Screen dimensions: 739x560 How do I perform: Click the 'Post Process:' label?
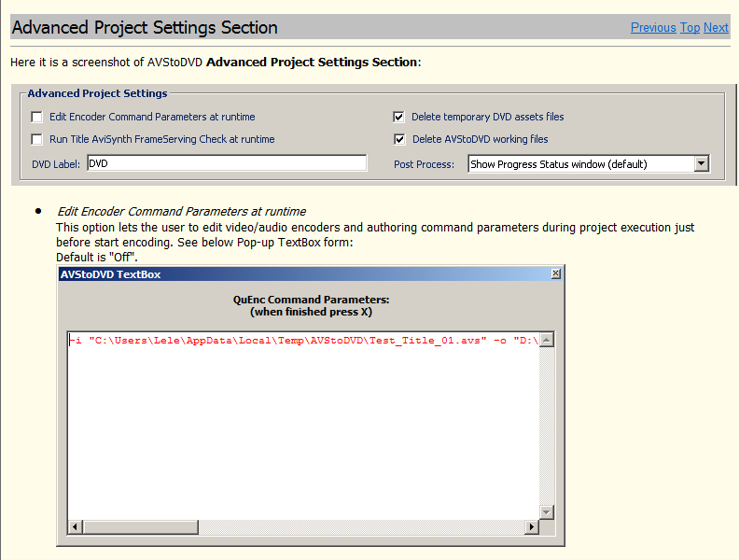424,164
